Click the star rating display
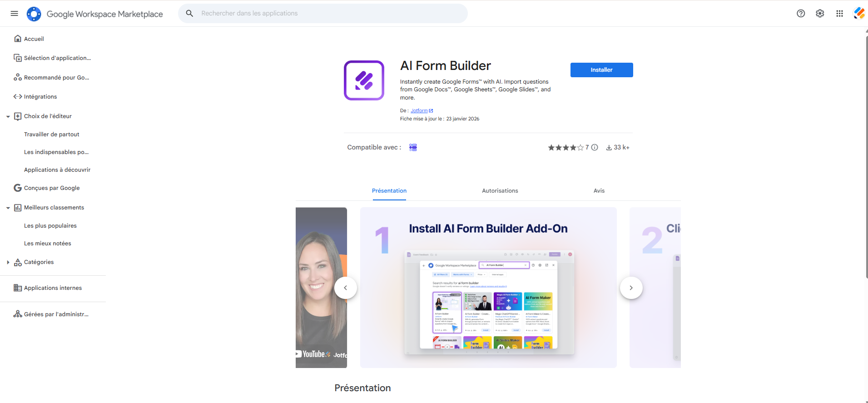 565,148
